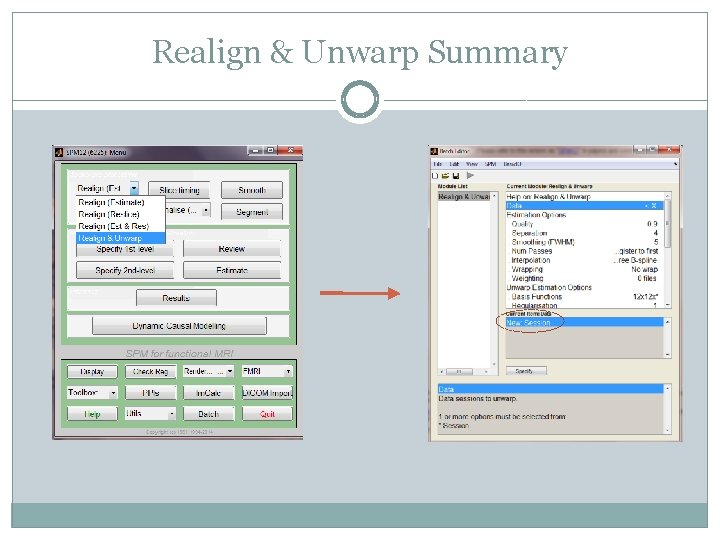Click the MATLAB logo in Batch Editor titlebar
Screen dimensions: 720x540
[434, 151]
